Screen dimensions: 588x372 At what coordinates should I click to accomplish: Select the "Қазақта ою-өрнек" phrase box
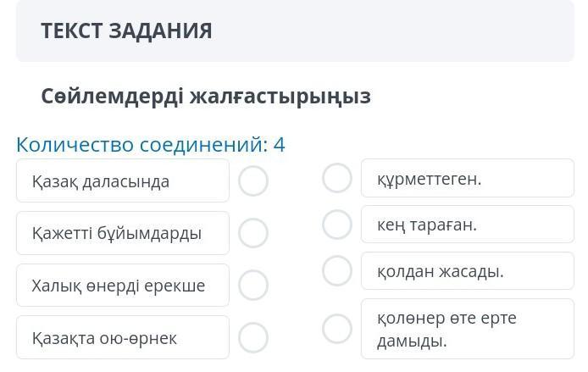coord(122,337)
